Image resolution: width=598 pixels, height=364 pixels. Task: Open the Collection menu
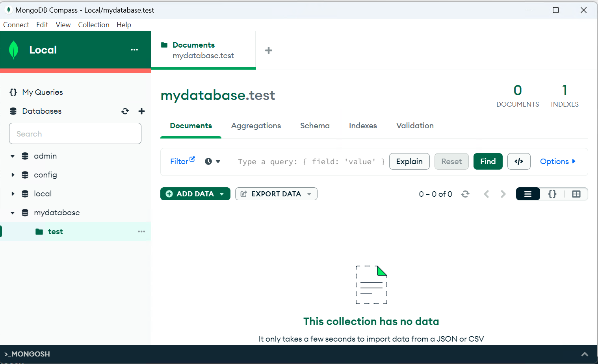click(x=94, y=25)
